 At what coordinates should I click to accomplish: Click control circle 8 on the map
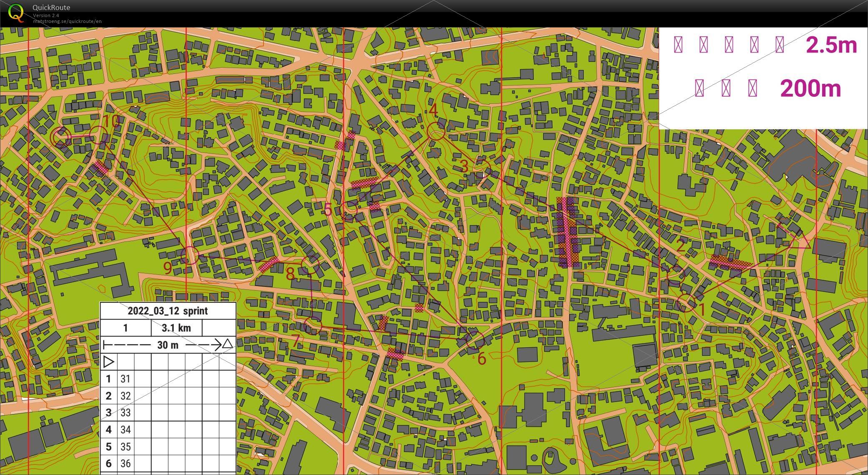310,264
